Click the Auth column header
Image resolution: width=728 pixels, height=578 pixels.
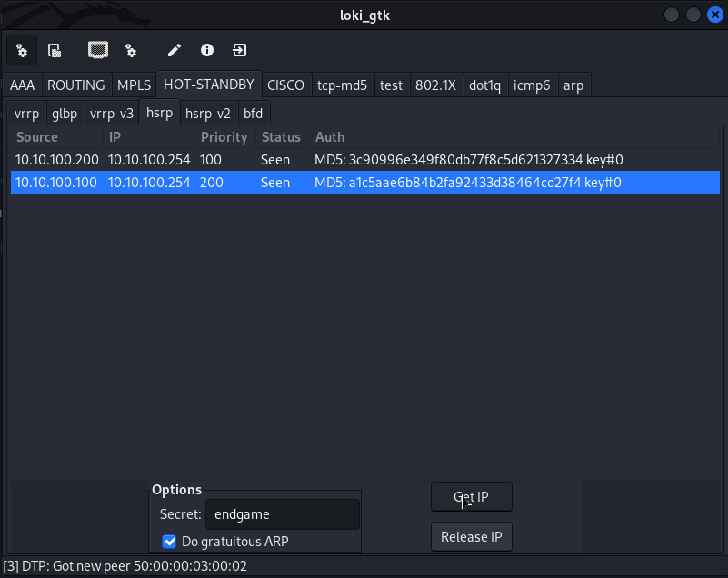(330, 137)
